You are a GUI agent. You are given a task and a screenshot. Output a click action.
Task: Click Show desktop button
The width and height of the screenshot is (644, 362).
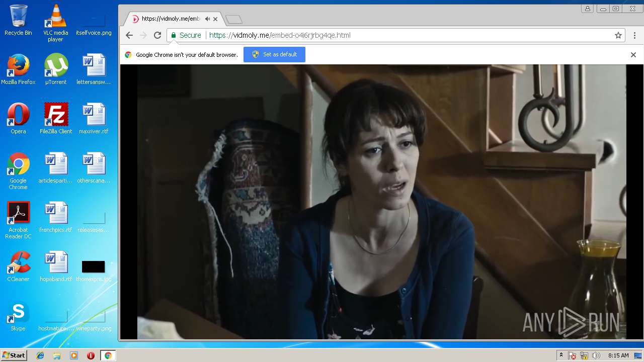[x=638, y=355]
